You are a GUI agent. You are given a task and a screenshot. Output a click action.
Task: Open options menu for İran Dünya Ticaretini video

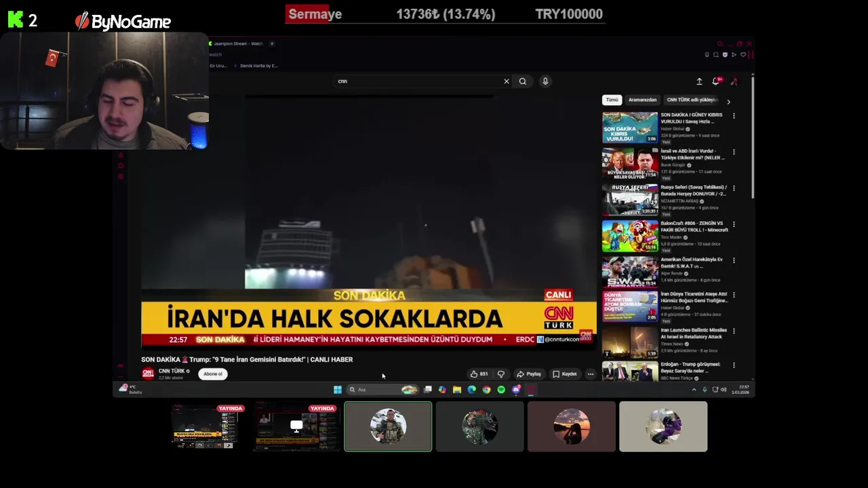click(734, 296)
